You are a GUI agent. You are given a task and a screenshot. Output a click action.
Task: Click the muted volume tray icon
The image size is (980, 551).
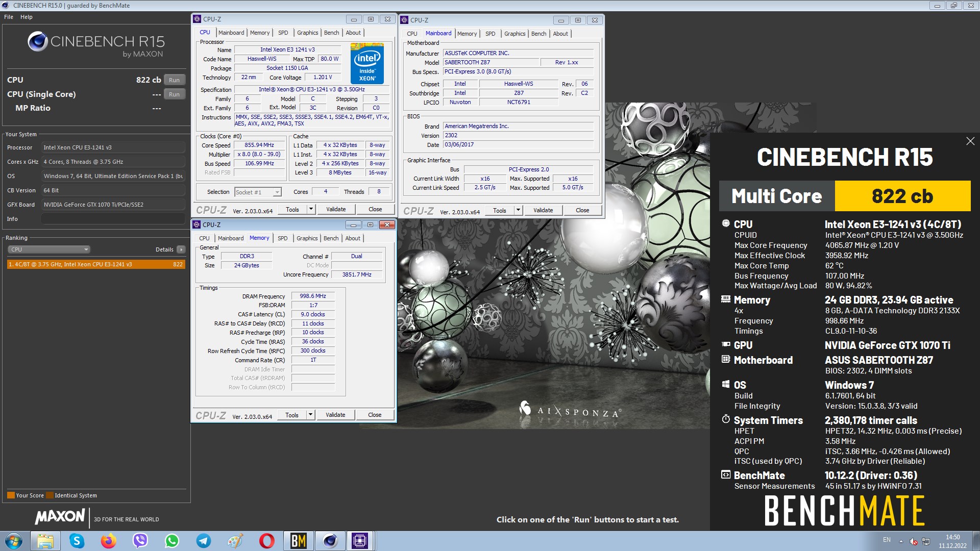point(914,541)
